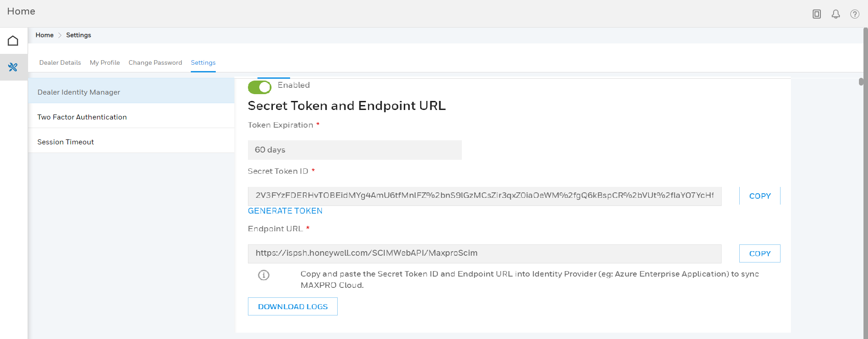Open the tools settings sidebar icon
Viewport: 868px width, 339px height.
click(x=13, y=67)
